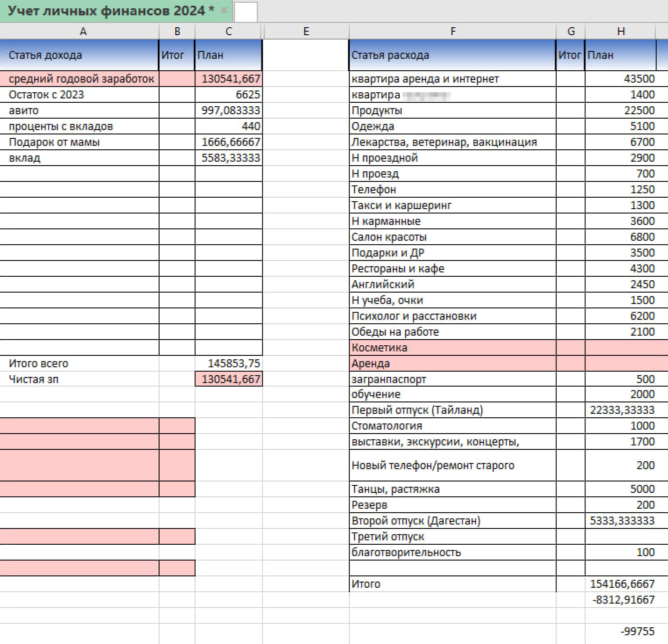Screen dimensions: 668x644
Task: Select the 'Одежда' expense cell
Action: [x=453, y=126]
